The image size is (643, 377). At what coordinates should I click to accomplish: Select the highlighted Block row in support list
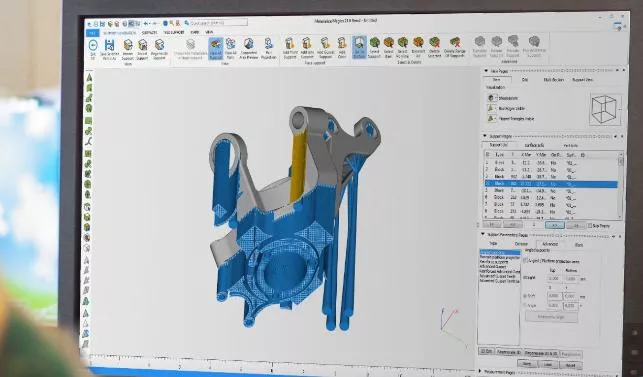(x=551, y=184)
